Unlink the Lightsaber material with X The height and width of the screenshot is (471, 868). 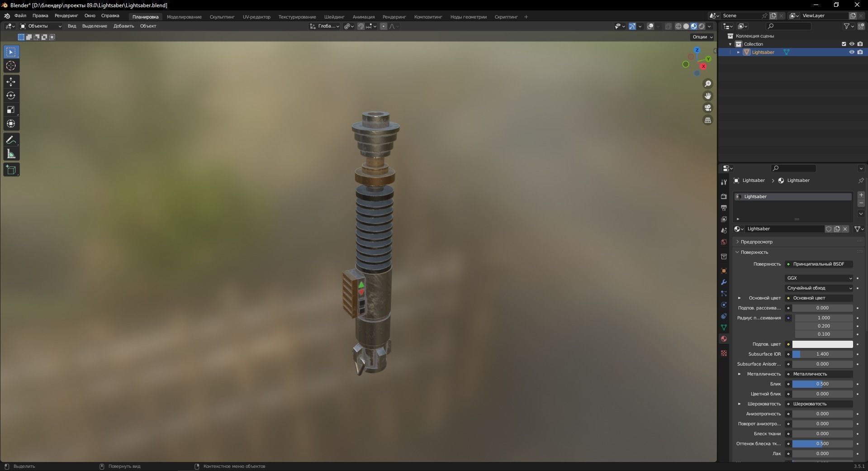tap(845, 229)
